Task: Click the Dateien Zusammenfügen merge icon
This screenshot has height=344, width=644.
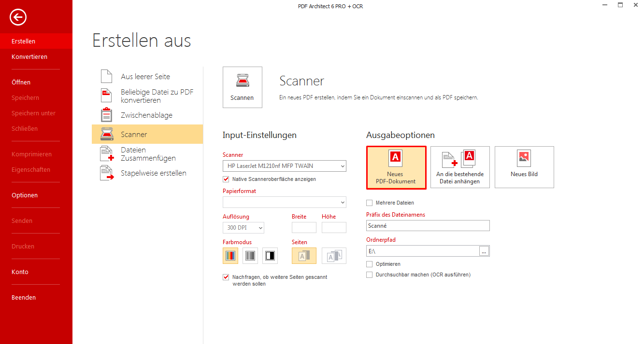Action: (x=106, y=153)
